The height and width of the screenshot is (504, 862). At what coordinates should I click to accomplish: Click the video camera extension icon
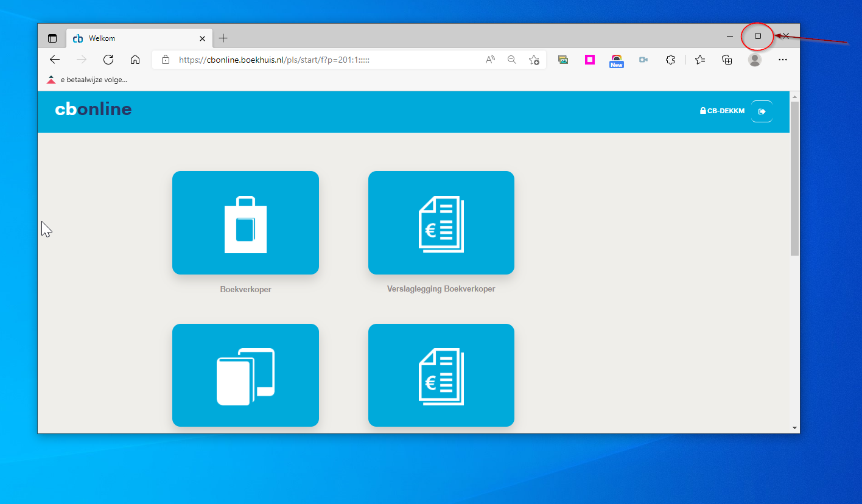(x=643, y=60)
